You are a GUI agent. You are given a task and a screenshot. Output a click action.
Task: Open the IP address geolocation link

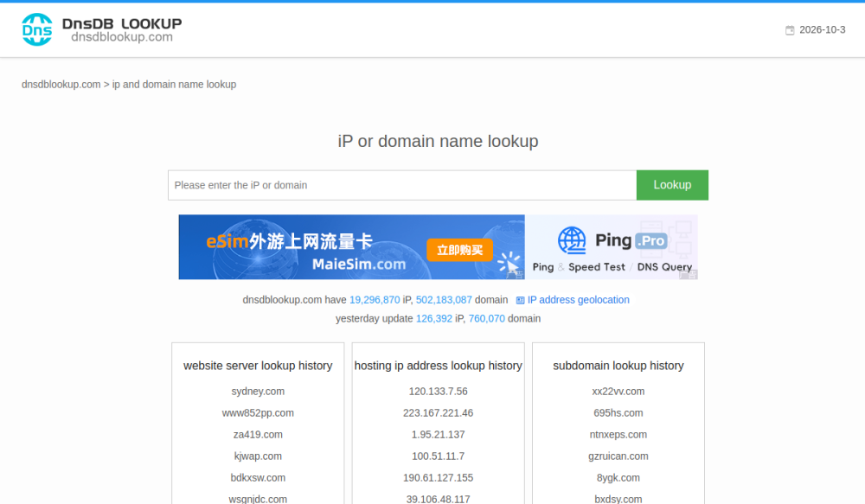click(578, 300)
